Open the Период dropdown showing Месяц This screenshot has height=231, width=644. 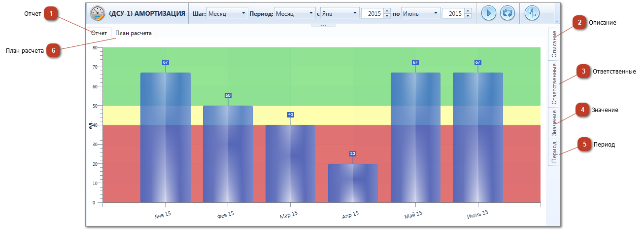click(295, 14)
